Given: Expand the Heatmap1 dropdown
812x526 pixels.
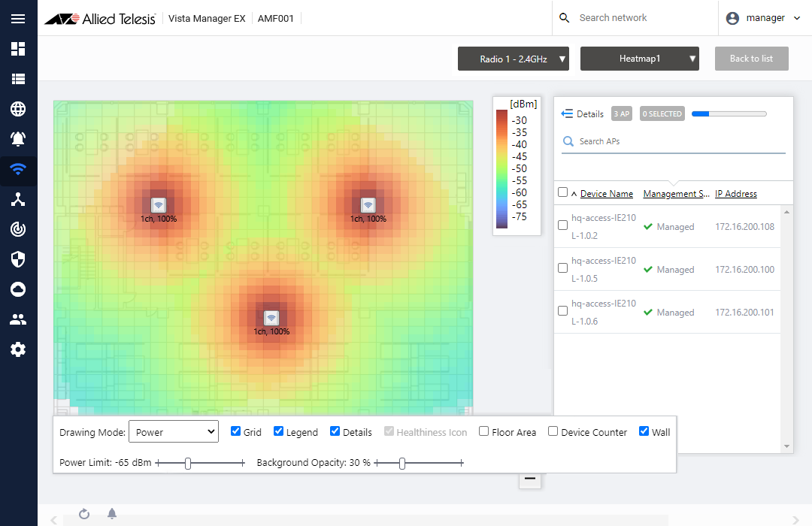Looking at the screenshot, I should pos(639,59).
